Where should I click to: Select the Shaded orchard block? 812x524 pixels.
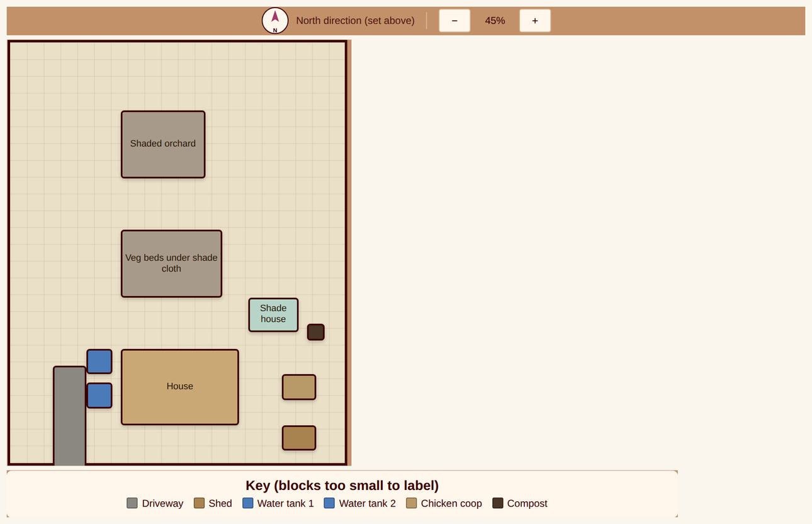[163, 144]
